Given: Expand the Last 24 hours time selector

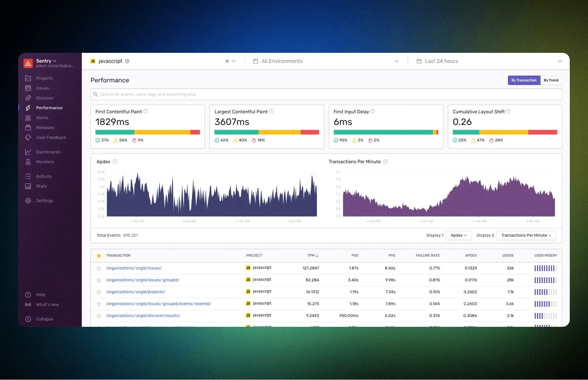Looking at the screenshot, I should pos(488,61).
